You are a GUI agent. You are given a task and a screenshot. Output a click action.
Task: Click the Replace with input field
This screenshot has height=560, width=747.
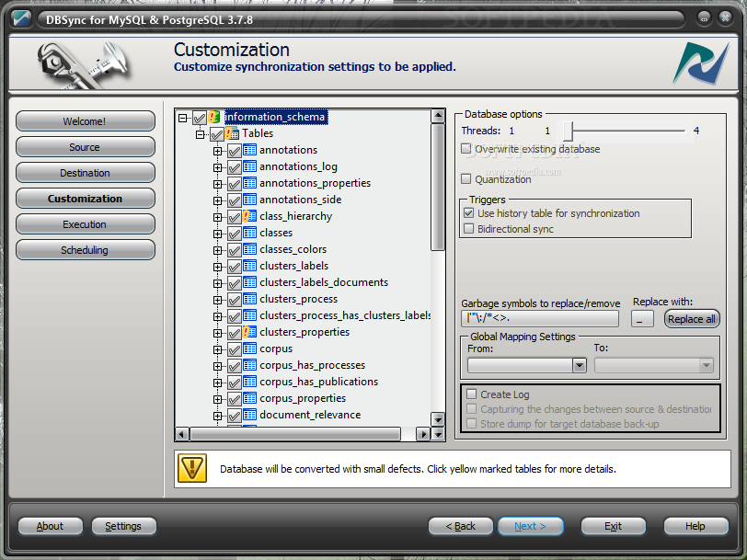pos(642,318)
